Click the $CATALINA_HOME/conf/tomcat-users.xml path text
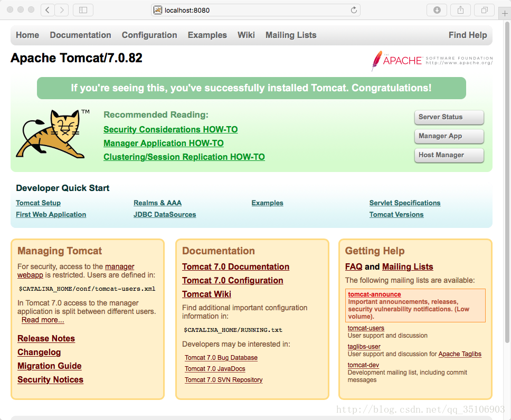Image resolution: width=511 pixels, height=420 pixels. point(87,289)
